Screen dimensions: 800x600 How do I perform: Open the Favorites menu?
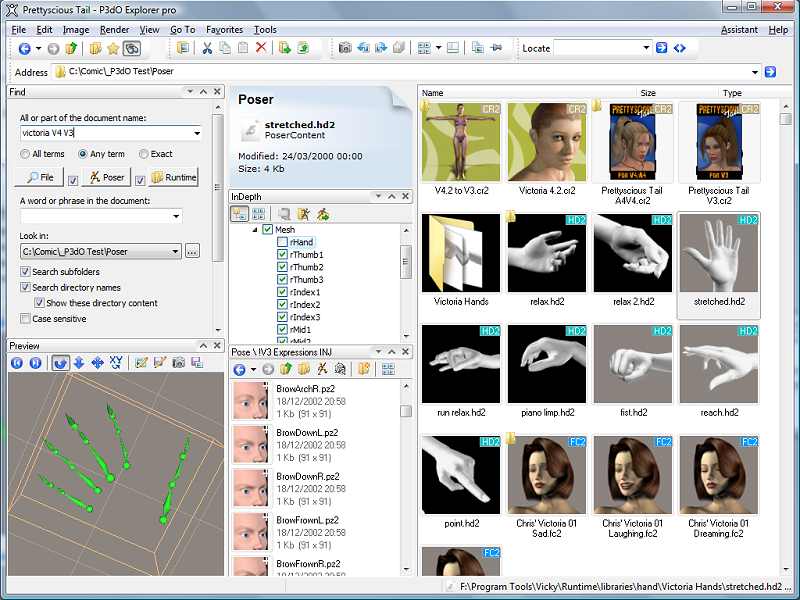point(224,30)
